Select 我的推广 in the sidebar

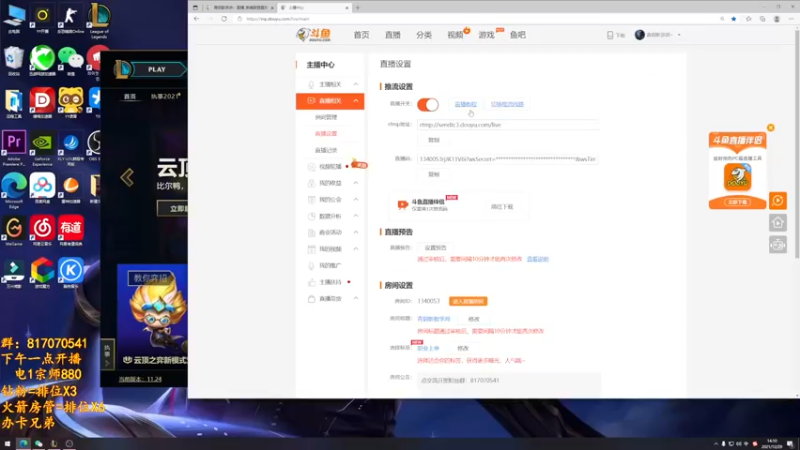click(330, 265)
